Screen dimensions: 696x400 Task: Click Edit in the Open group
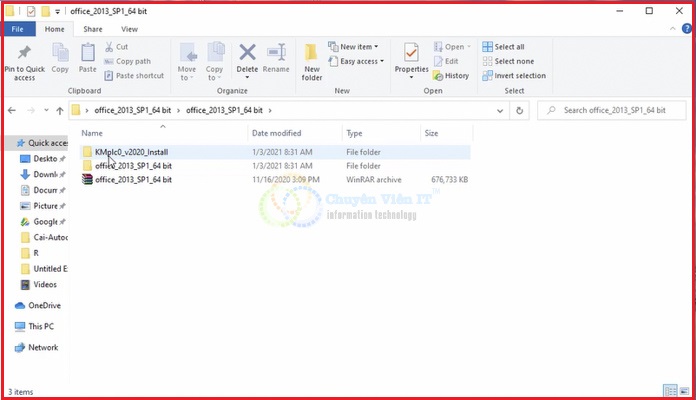coord(446,61)
